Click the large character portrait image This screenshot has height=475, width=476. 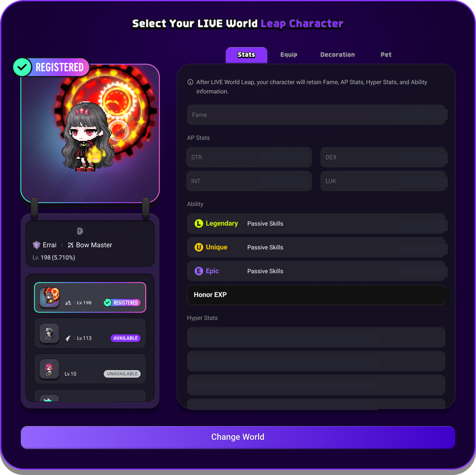point(90,133)
